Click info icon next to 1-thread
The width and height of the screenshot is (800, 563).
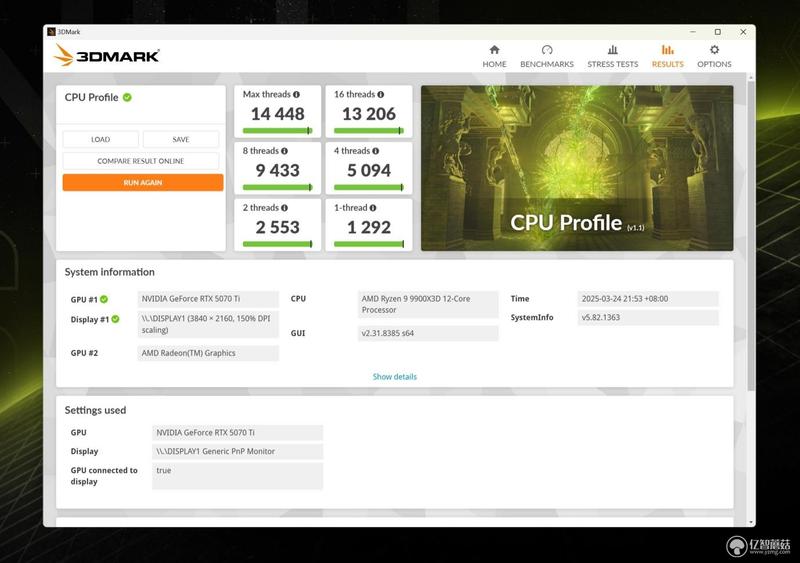373,208
